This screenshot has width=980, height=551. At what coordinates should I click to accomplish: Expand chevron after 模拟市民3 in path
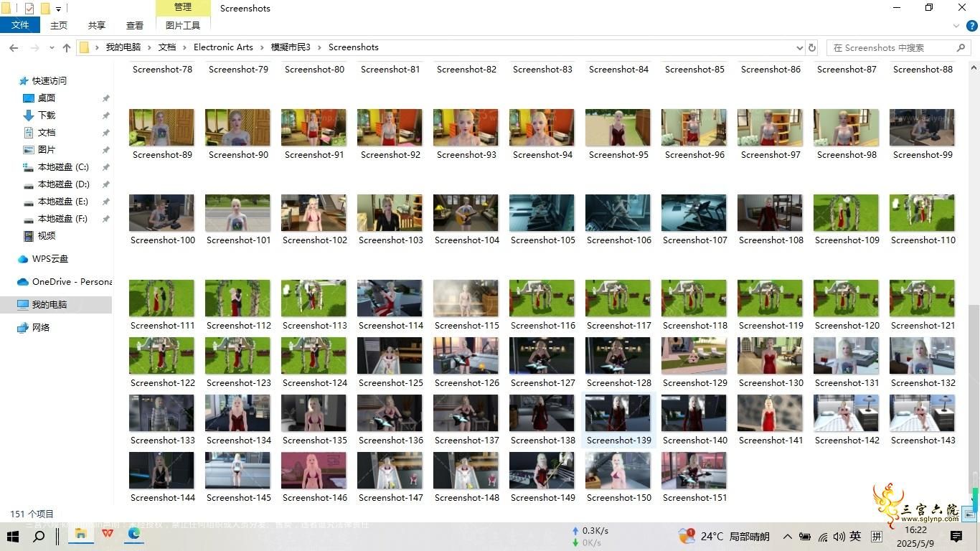click(319, 47)
